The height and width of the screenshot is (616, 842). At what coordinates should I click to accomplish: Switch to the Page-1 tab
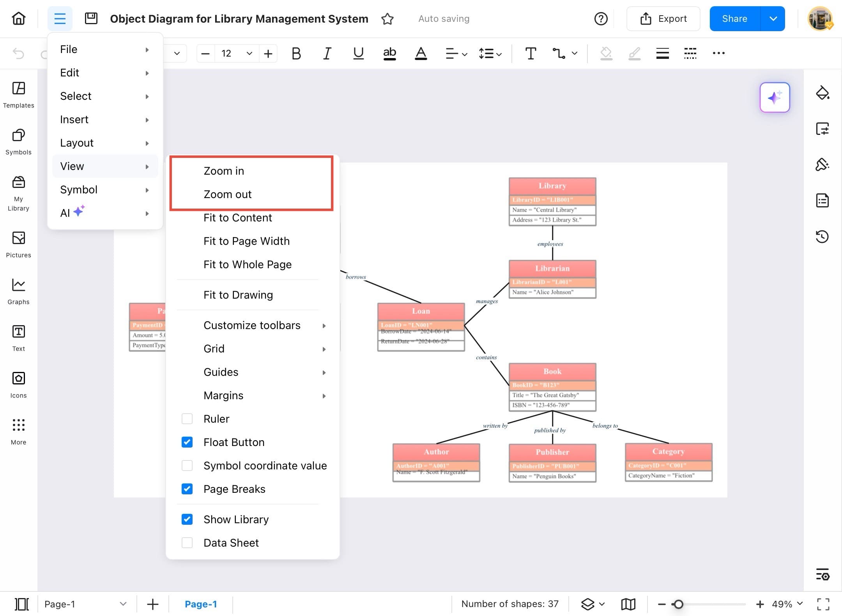[x=201, y=604]
